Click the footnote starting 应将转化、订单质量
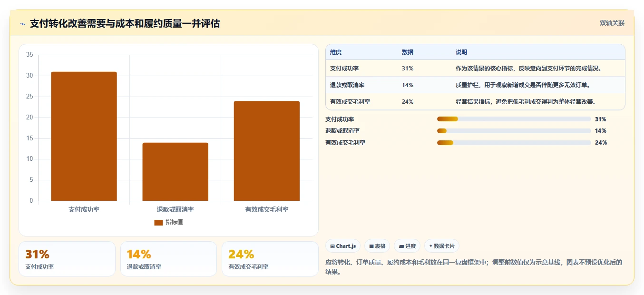644x295 pixels. (474, 267)
